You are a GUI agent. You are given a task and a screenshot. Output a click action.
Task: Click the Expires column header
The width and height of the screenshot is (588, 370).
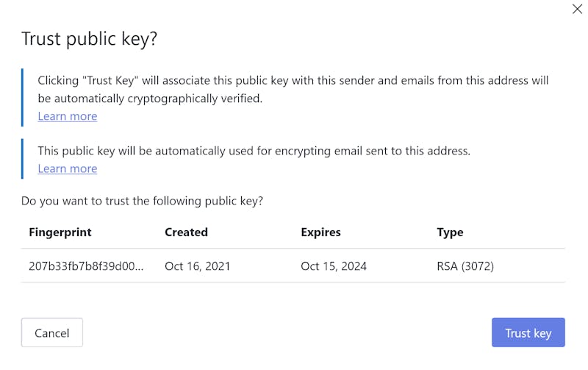pos(320,232)
